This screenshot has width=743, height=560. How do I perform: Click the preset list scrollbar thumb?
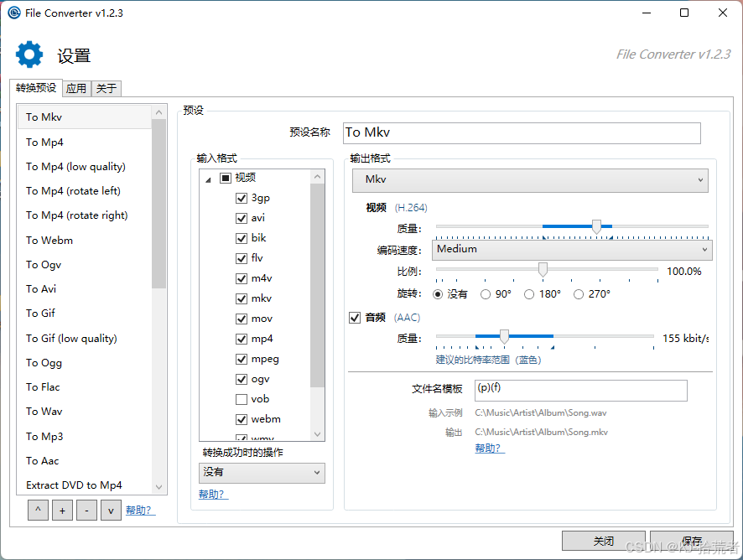coord(158,204)
